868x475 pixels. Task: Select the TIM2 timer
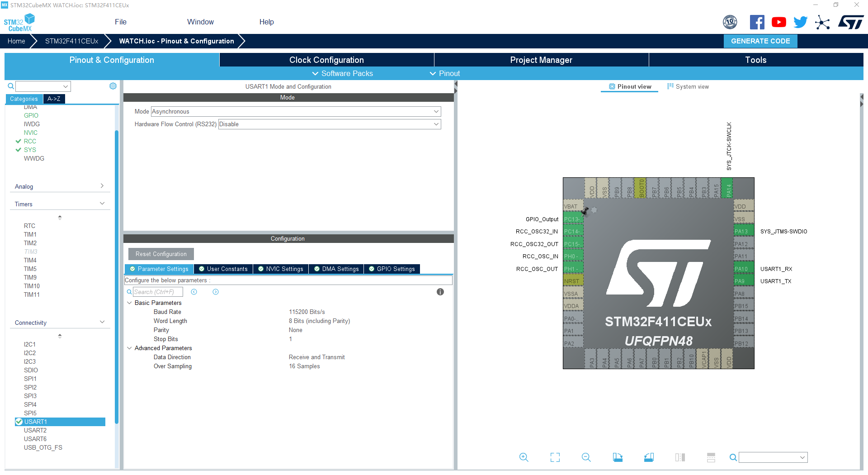[30, 243]
